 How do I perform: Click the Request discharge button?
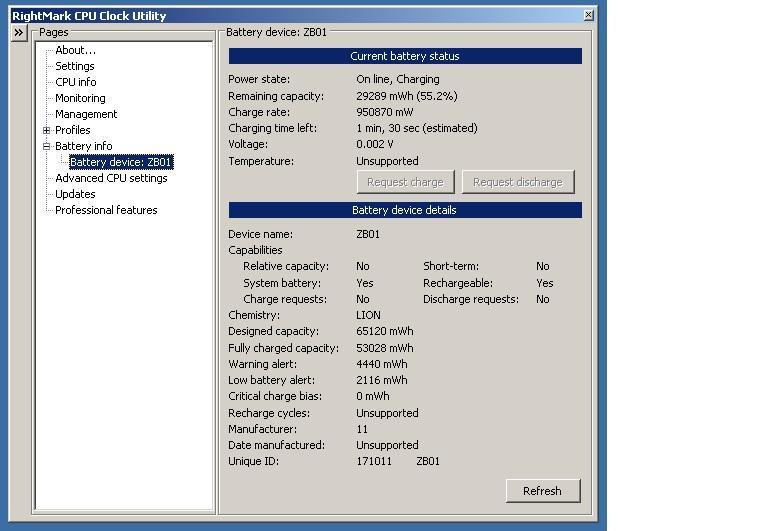tap(518, 182)
